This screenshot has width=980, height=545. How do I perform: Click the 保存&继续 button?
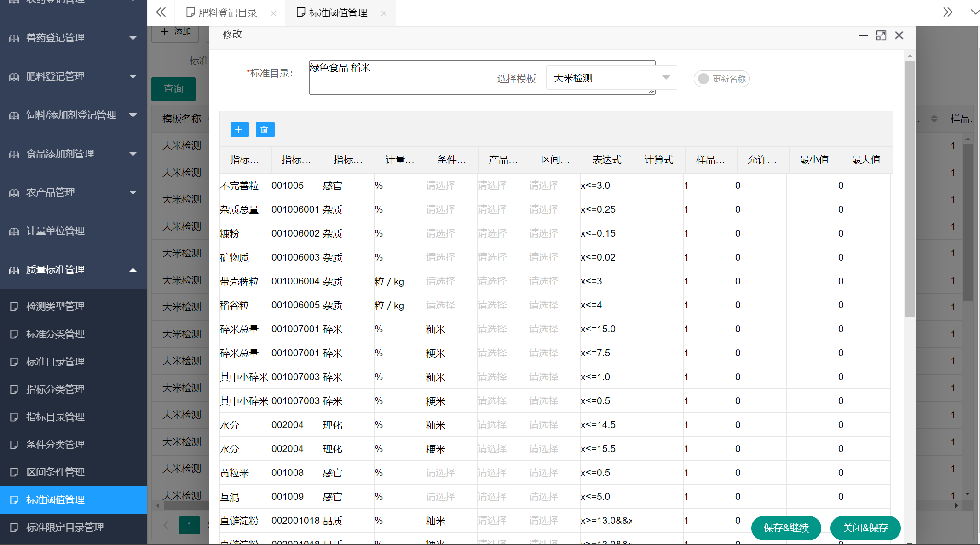pos(786,528)
